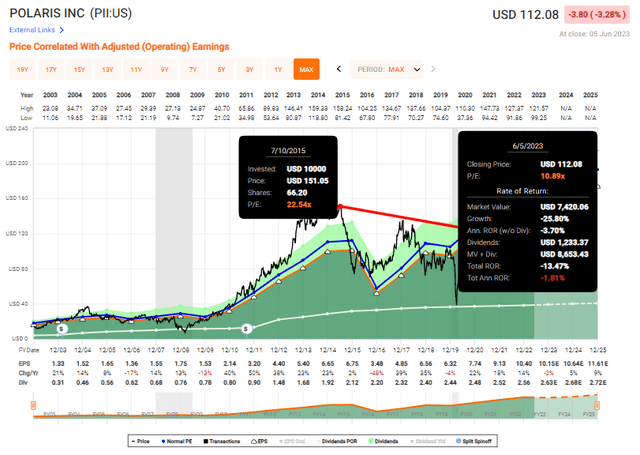The height and width of the screenshot is (455, 640).
Task: Toggle the Dividends legend entry
Action: (384, 441)
